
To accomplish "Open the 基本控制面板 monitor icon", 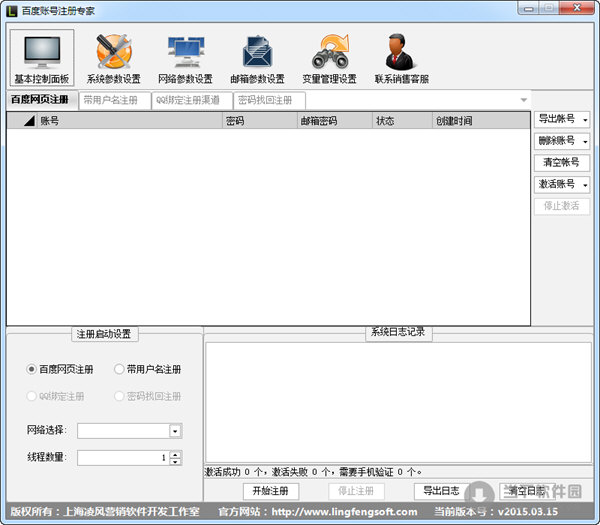I will click(42, 57).
